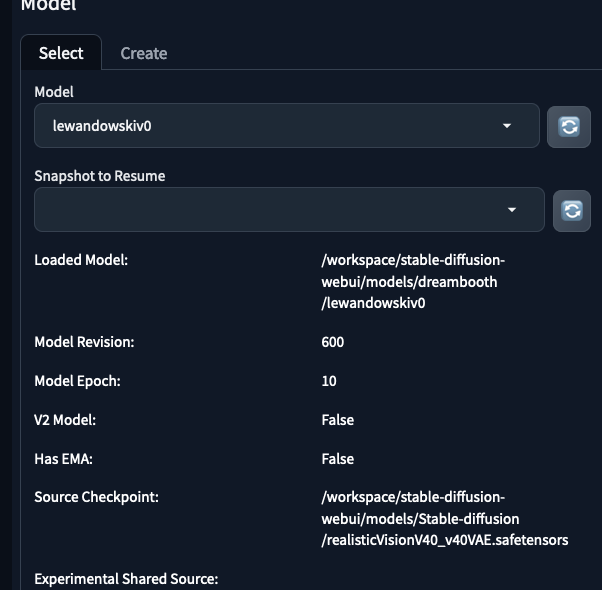Viewport: 602px width, 590px height.
Task: Click inside the empty Snapshot to Resume field
Action: tap(270, 210)
